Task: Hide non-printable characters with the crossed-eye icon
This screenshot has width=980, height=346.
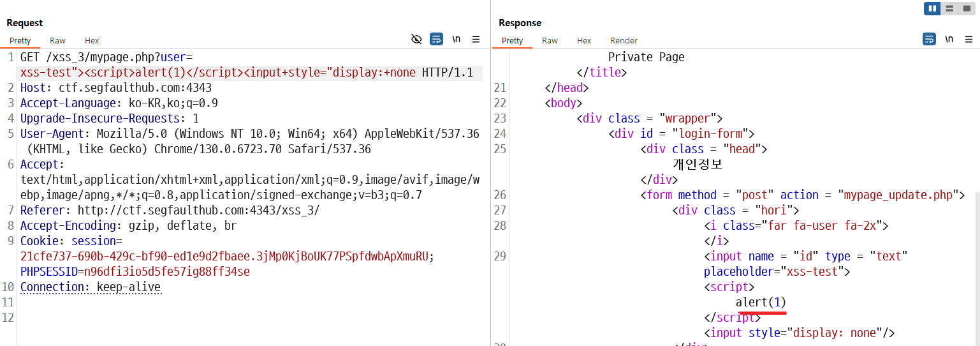Action: coord(416,40)
